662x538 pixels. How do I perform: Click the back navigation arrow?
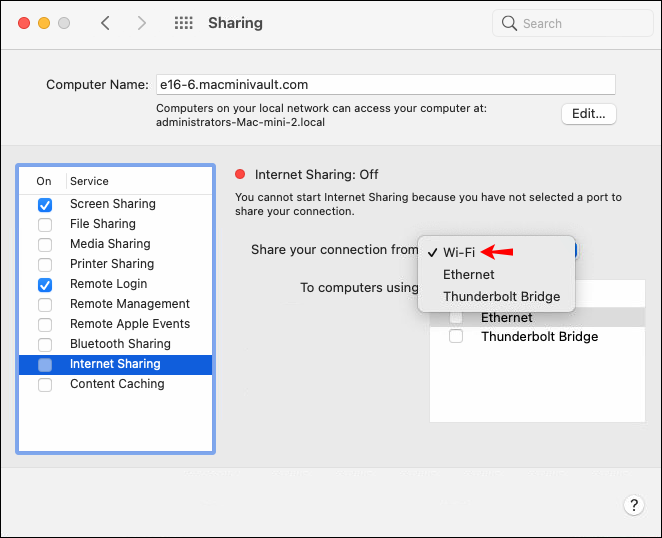[105, 23]
